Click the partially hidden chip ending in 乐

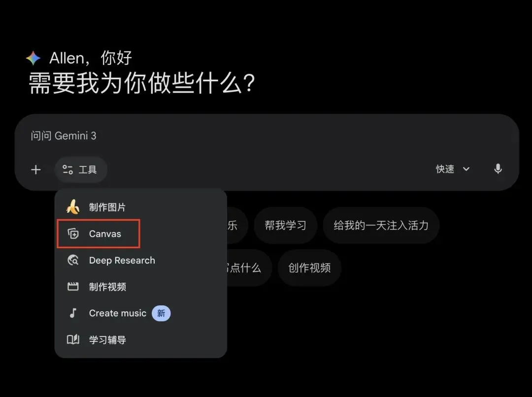(237, 225)
